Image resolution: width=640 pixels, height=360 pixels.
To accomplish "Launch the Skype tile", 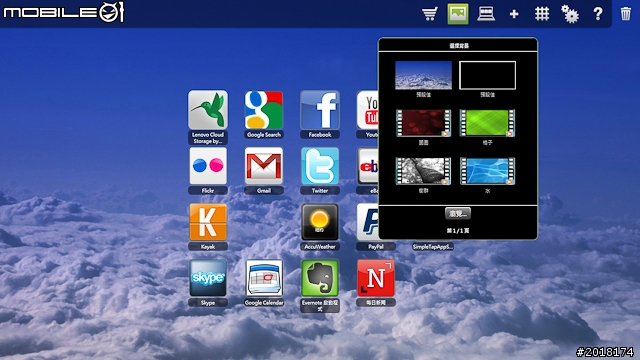I will [208, 278].
